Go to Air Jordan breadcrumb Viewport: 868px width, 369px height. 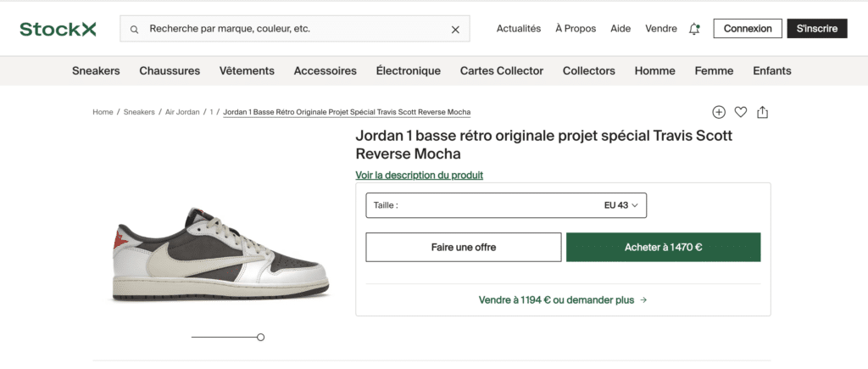coord(182,112)
